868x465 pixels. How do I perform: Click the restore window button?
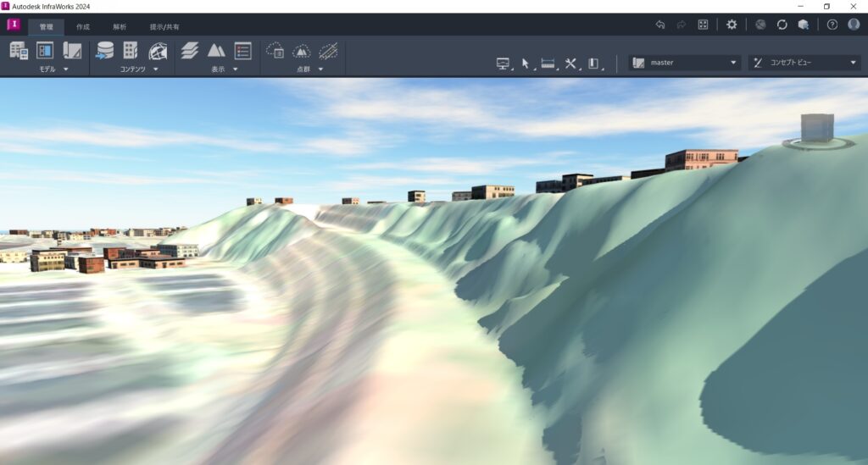click(826, 6)
